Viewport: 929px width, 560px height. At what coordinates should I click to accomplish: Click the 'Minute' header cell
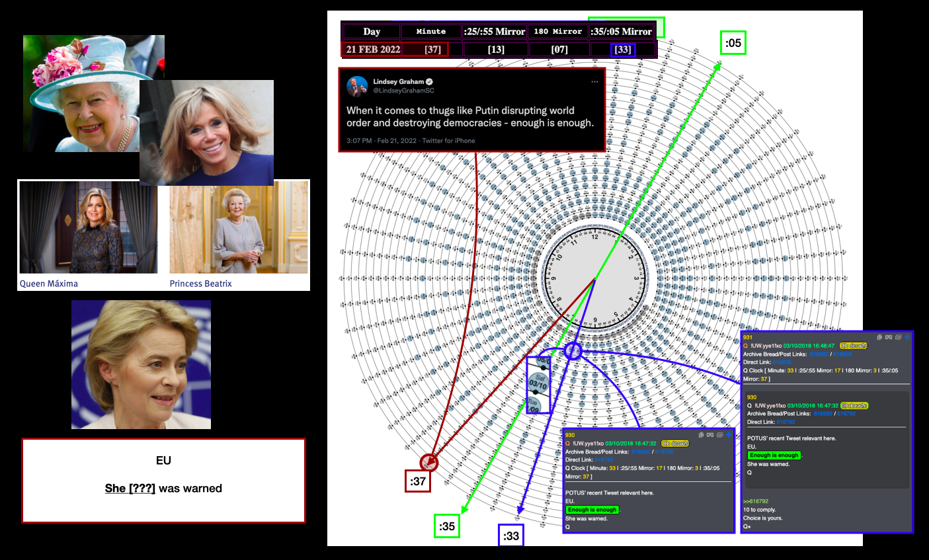[x=431, y=32]
